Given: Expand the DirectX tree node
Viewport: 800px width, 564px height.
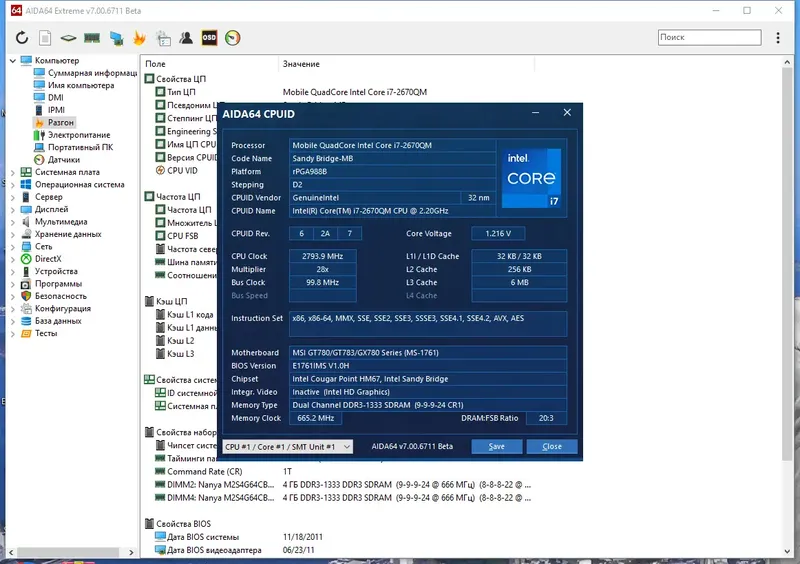Looking at the screenshot, I should click(x=13, y=259).
